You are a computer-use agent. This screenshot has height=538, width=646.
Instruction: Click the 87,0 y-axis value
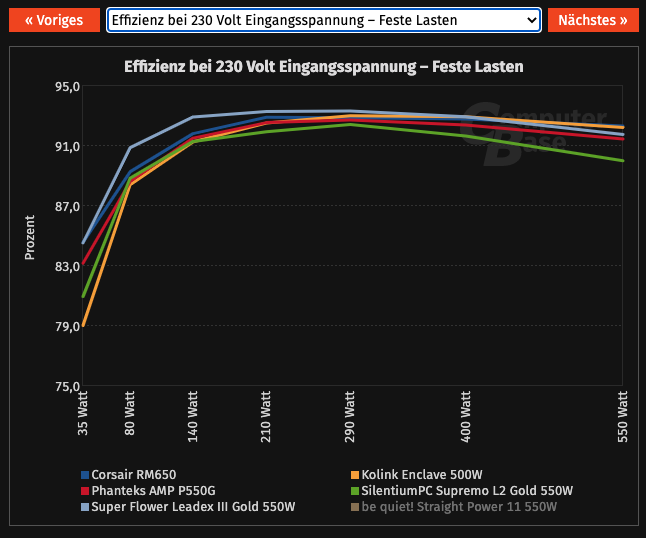[68, 206]
